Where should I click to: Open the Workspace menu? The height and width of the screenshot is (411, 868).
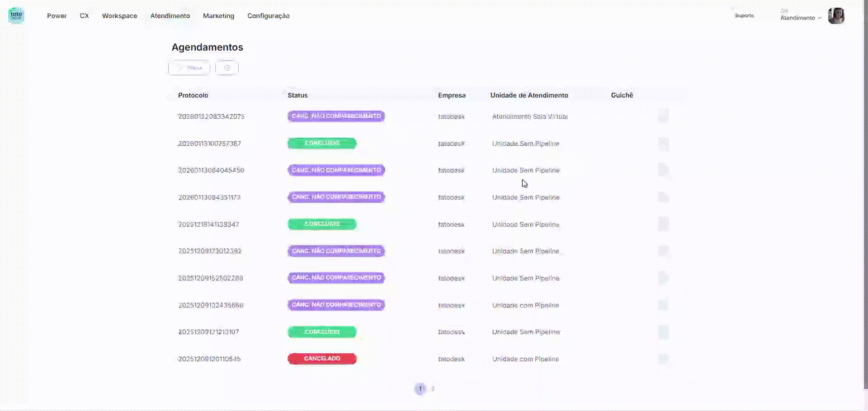click(119, 16)
